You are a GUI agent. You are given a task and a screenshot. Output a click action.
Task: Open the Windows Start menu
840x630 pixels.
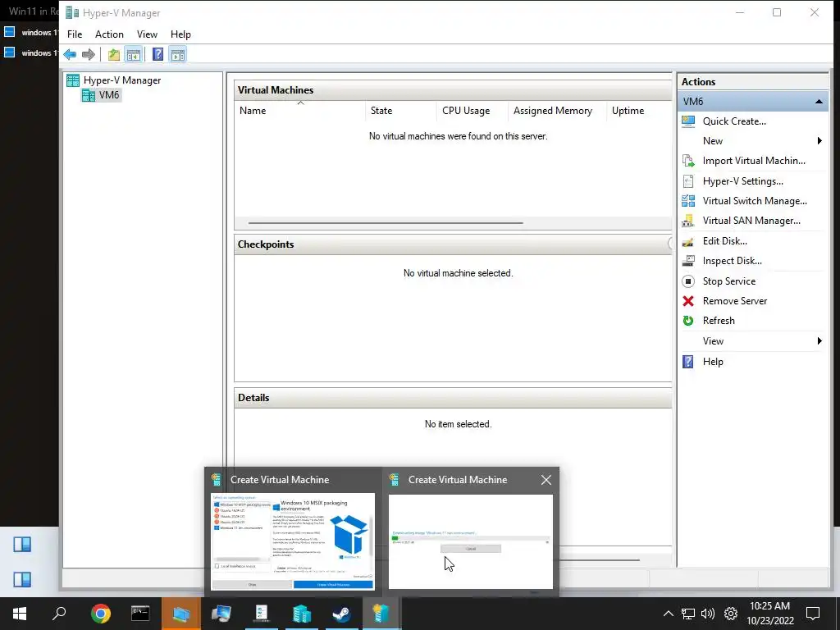20,614
